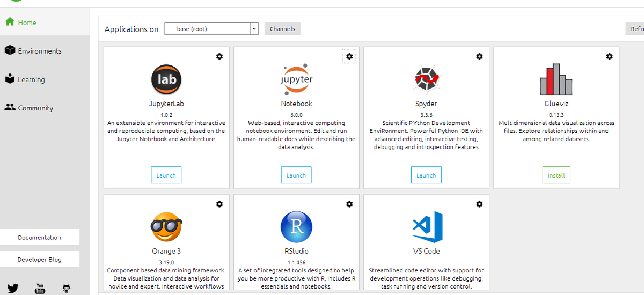Open Spyder card gear menu

(x=479, y=56)
